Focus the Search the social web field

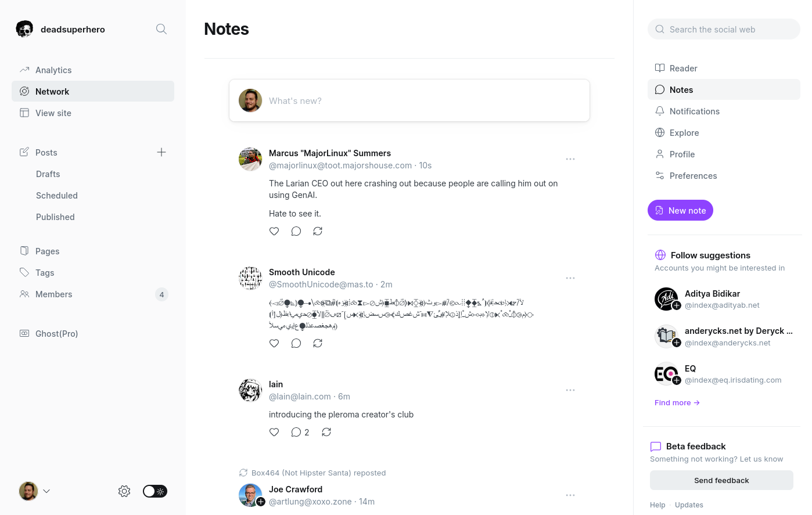pyautogui.click(x=724, y=29)
